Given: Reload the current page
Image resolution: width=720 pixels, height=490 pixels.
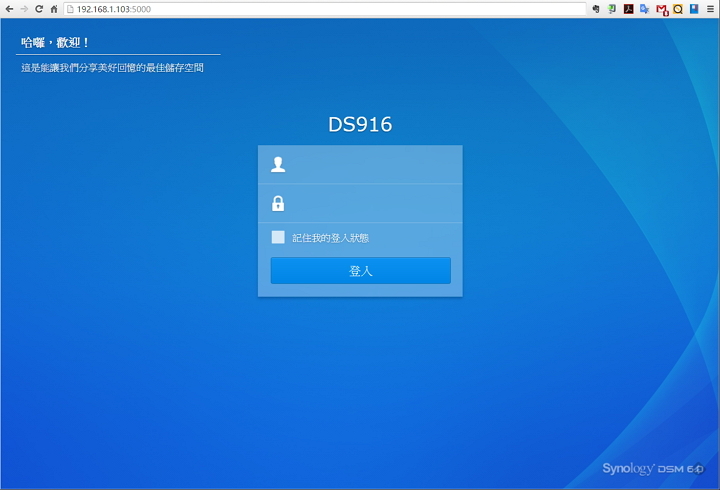Looking at the screenshot, I should coord(38,8).
